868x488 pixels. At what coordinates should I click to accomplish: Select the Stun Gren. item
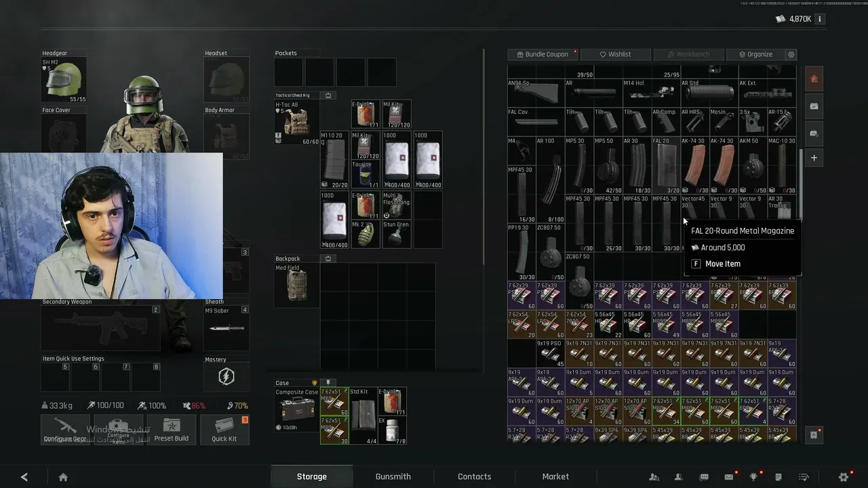396,233
